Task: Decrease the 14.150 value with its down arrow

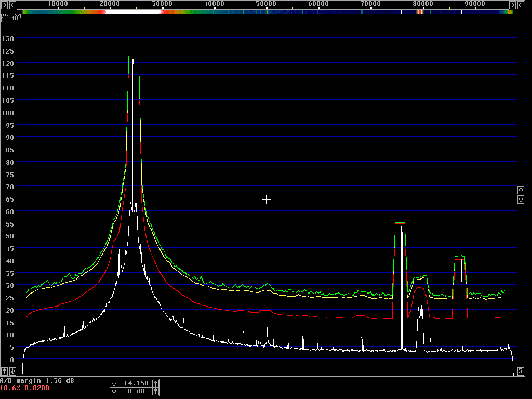Action: 114,383
